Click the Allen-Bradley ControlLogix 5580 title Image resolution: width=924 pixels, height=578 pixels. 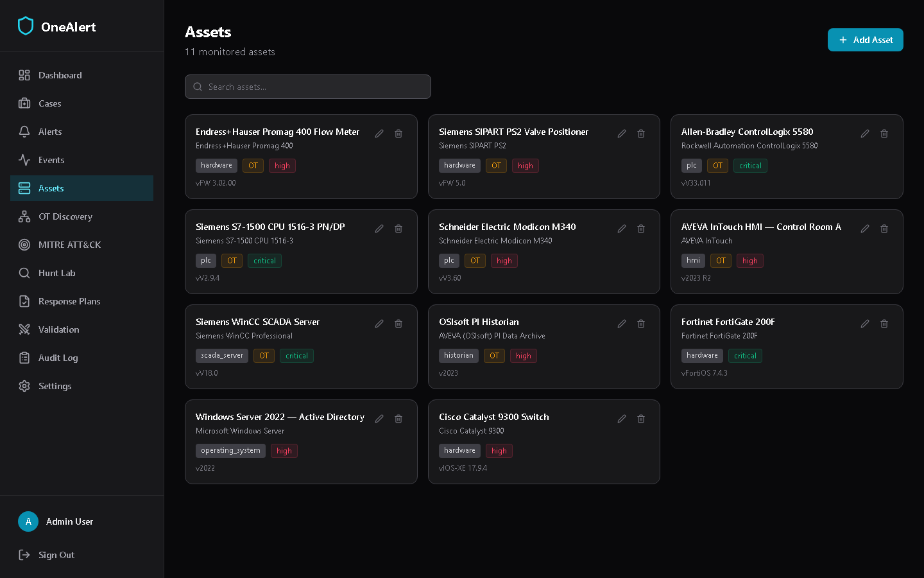pos(747,132)
